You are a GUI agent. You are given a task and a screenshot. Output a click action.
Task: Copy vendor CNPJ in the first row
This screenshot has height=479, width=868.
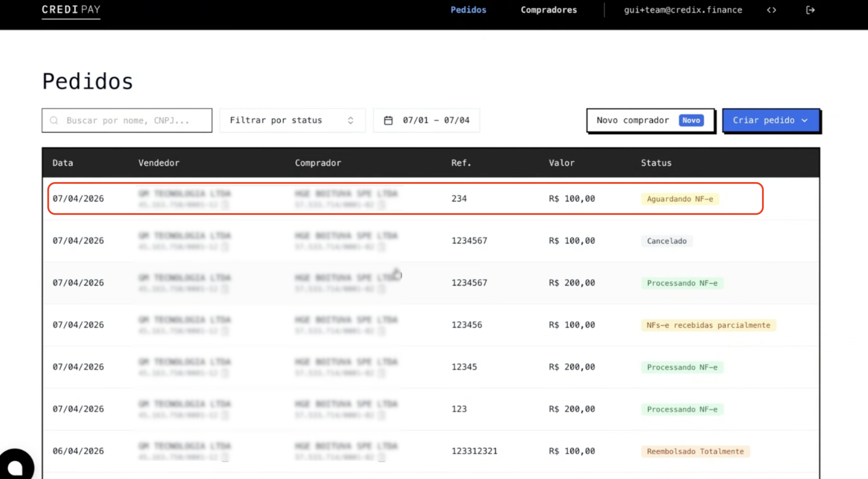[x=225, y=205]
